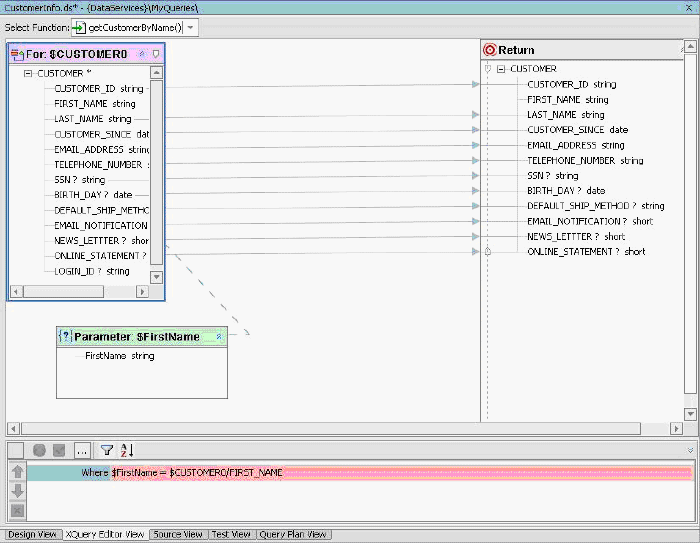Screen dimensions: 700x543
Task: Click the For block vertical scrollbar thumb
Action: (156, 172)
